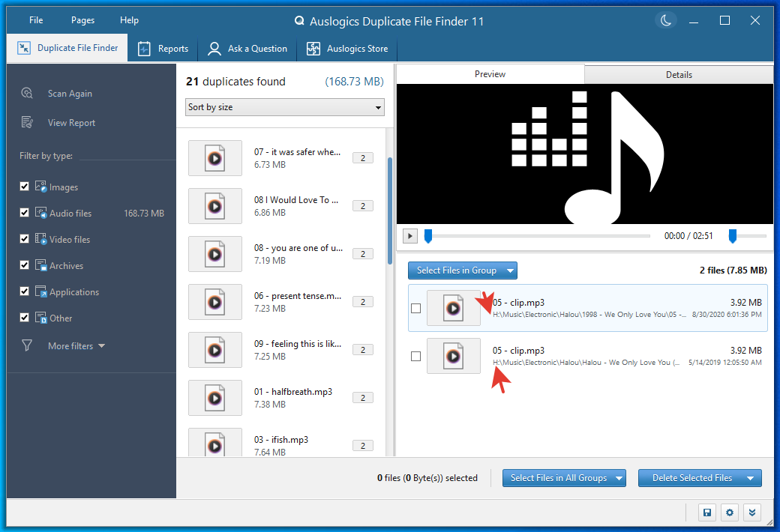Click the duplicates list scrollbar

[389, 211]
